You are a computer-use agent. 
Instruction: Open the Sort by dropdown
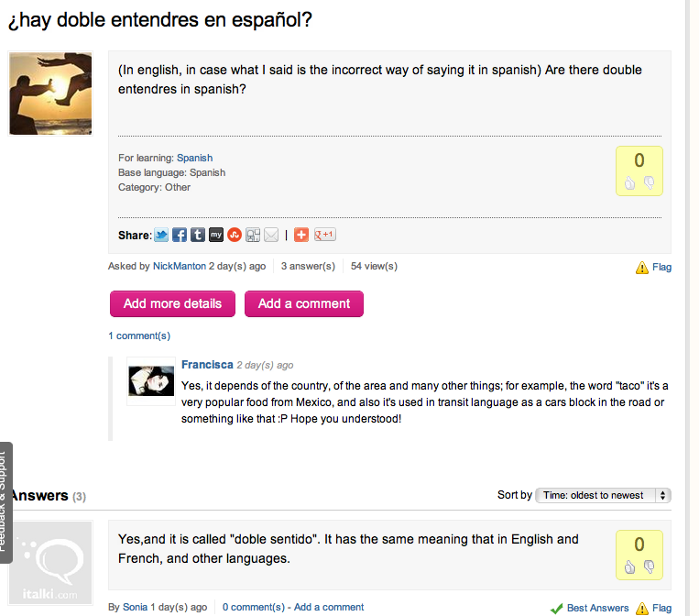(603, 495)
